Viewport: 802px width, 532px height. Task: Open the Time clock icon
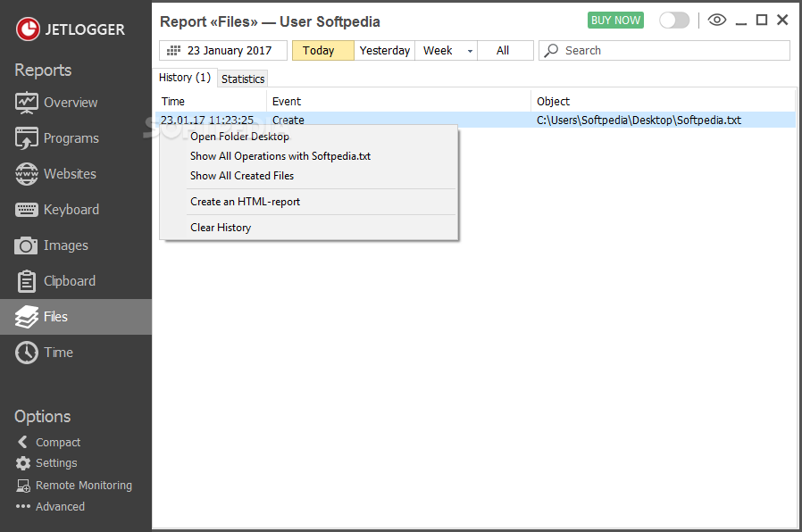27,353
